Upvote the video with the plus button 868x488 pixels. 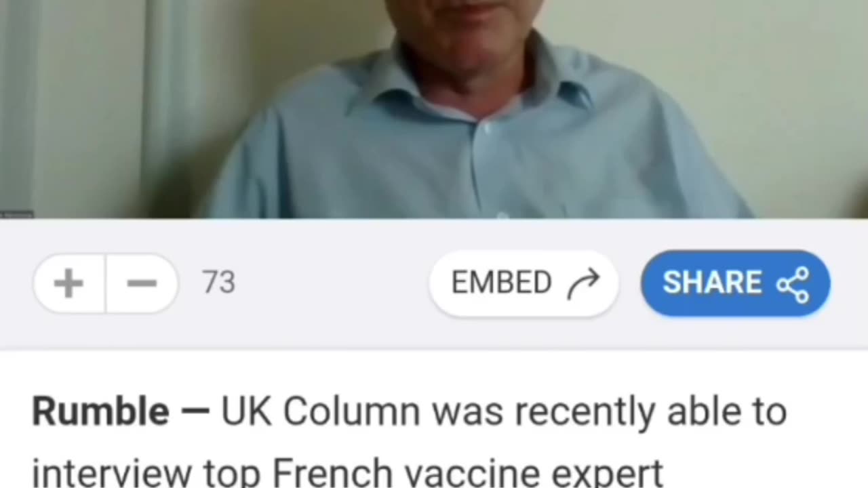point(69,283)
